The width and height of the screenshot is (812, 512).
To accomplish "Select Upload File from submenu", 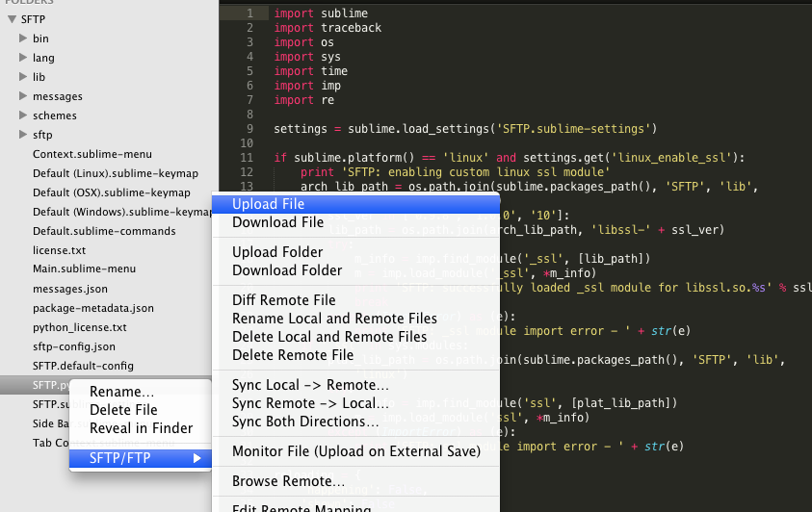I will [268, 204].
